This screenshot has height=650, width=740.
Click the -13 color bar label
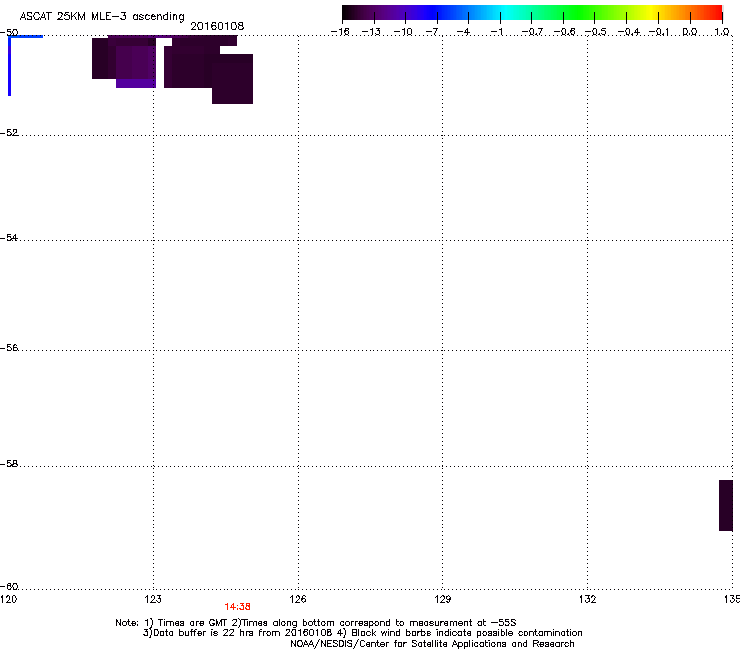[371, 32]
